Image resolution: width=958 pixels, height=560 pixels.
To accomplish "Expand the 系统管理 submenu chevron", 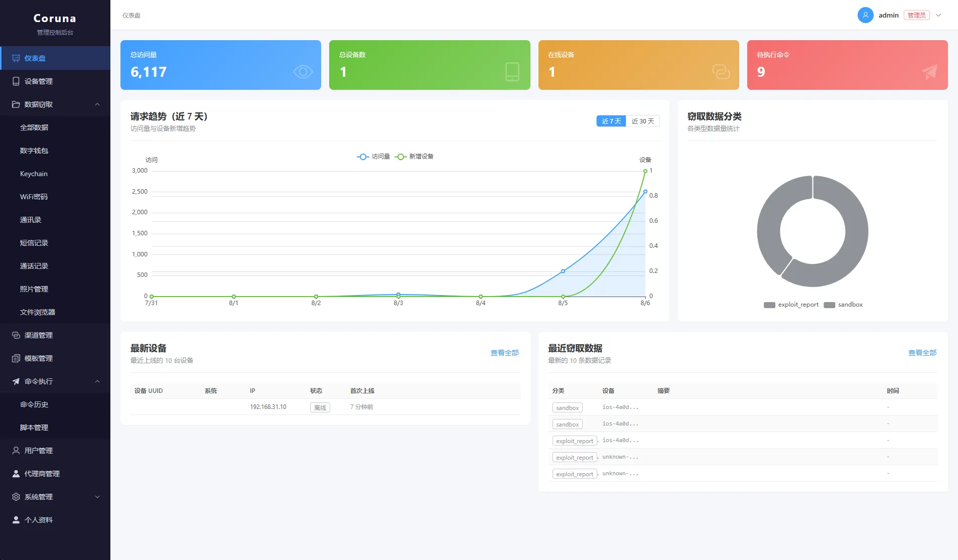I will click(x=97, y=497).
